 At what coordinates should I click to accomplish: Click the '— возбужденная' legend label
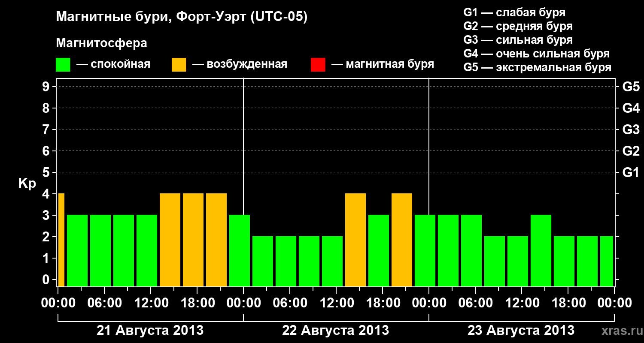pos(240,64)
